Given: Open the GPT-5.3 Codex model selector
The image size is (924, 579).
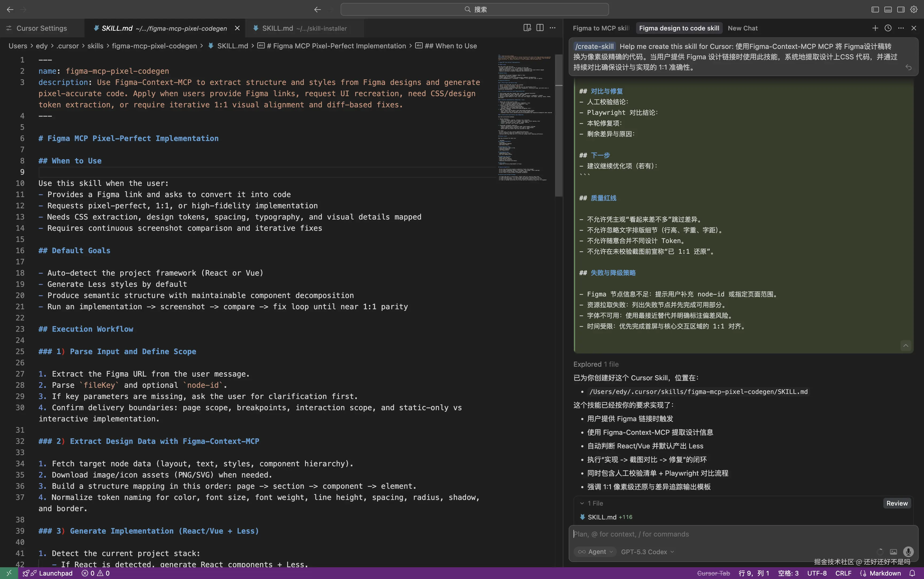Looking at the screenshot, I should (x=647, y=552).
